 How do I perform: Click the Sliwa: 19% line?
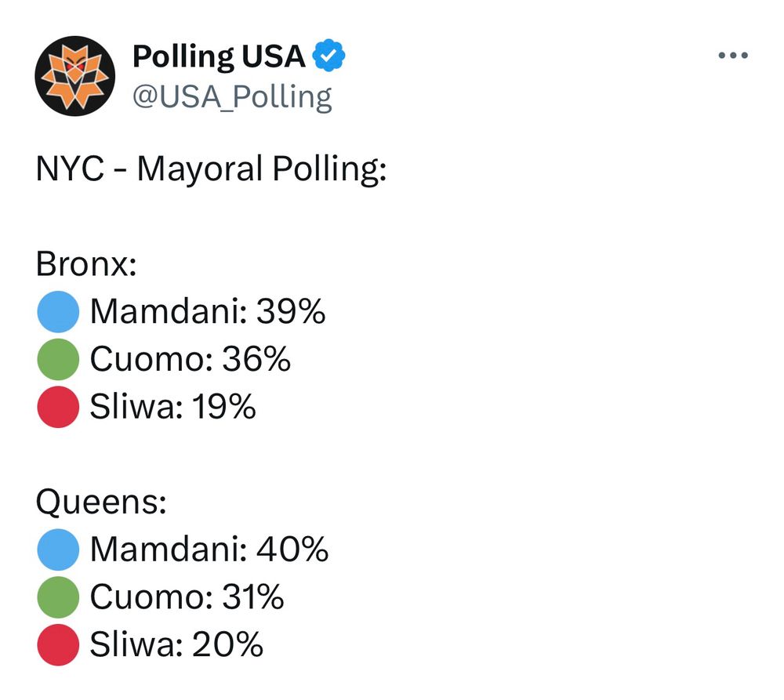[x=172, y=407]
